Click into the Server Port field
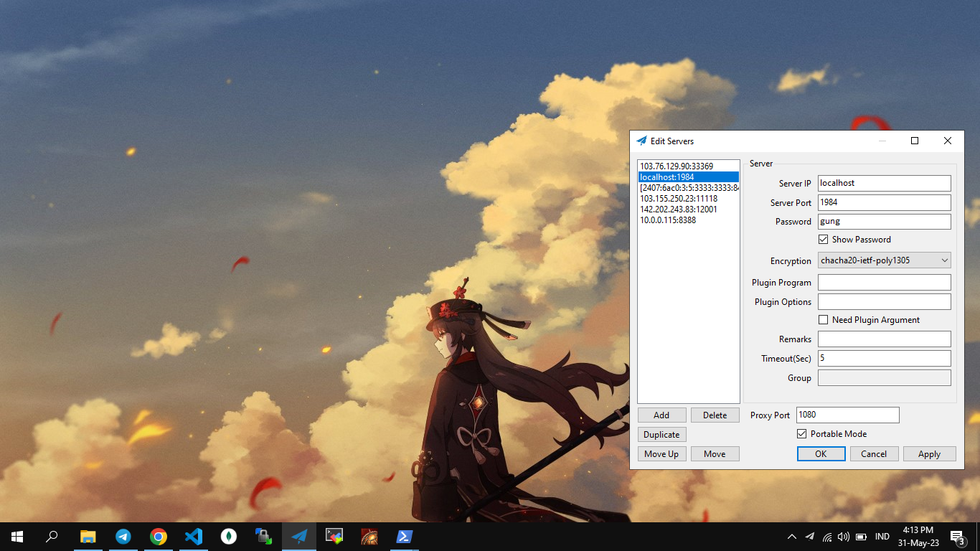The height and width of the screenshot is (551, 980). [884, 202]
